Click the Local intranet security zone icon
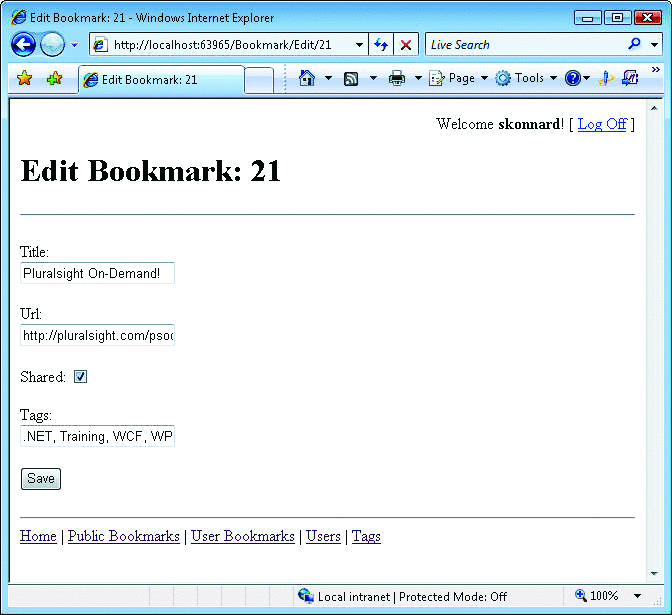 [x=306, y=596]
